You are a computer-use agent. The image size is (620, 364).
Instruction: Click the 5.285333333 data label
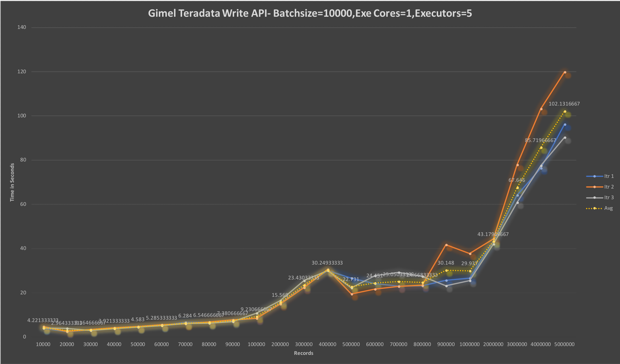click(161, 318)
